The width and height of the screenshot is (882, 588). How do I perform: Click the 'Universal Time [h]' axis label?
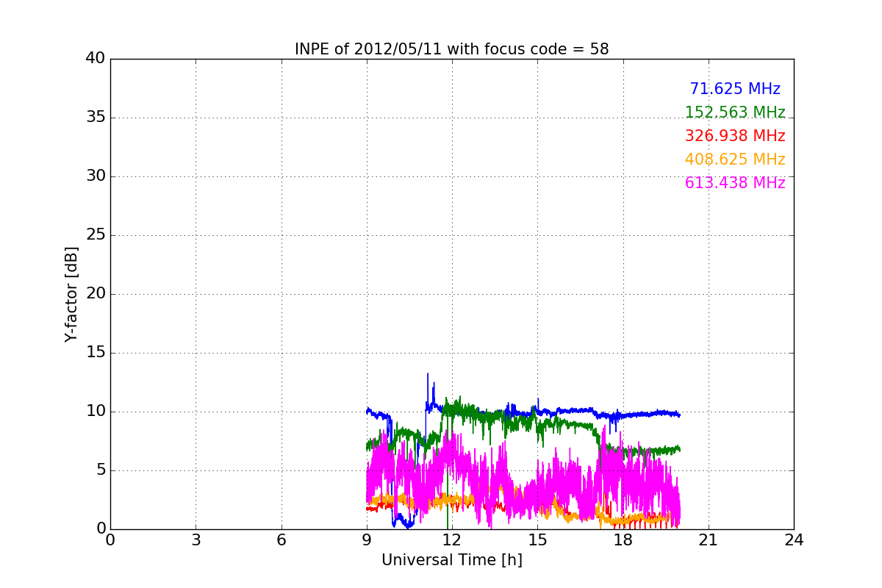pyautogui.click(x=451, y=560)
